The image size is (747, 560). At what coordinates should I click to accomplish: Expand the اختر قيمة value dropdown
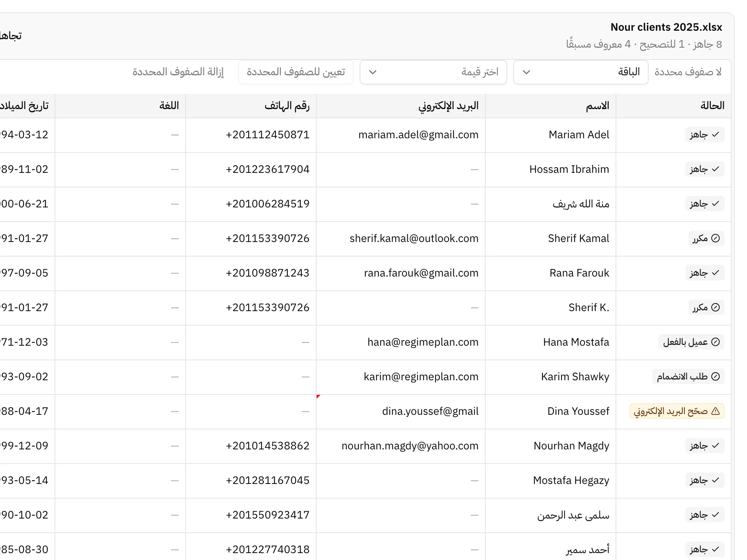(x=433, y=72)
